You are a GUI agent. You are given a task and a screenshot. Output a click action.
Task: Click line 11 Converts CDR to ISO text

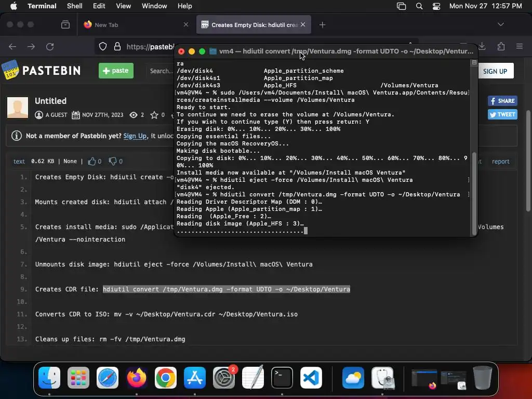point(166,314)
